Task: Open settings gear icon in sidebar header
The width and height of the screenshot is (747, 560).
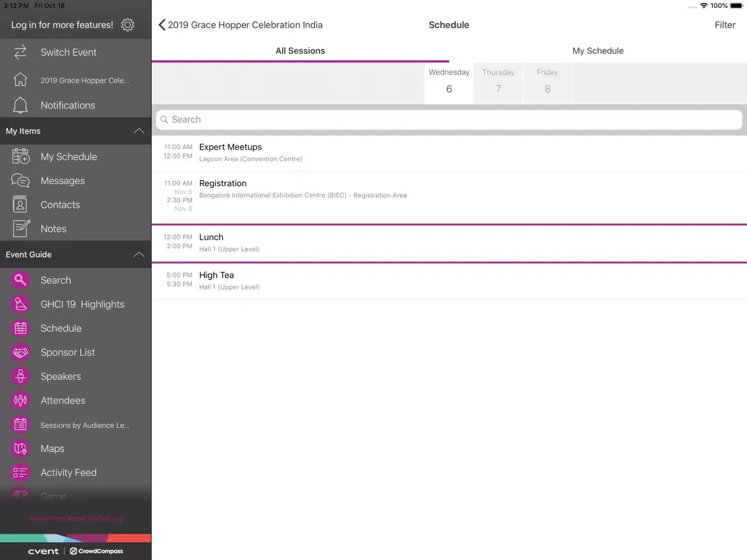Action: [127, 25]
